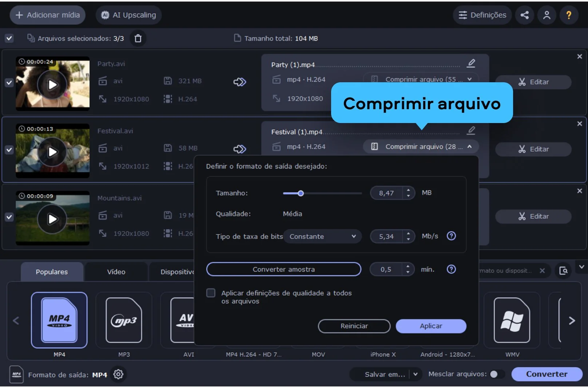Open help via the question mark icon
588x388 pixels.
tap(569, 15)
